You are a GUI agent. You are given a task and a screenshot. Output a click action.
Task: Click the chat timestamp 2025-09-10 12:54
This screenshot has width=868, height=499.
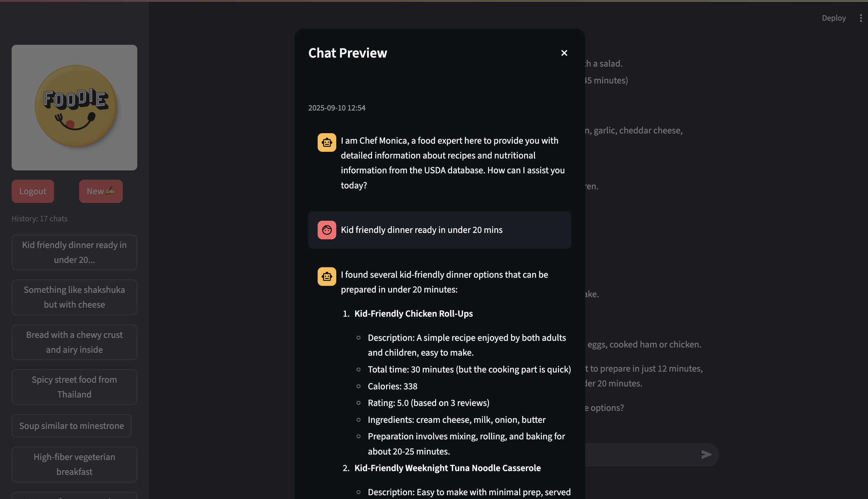pos(337,108)
